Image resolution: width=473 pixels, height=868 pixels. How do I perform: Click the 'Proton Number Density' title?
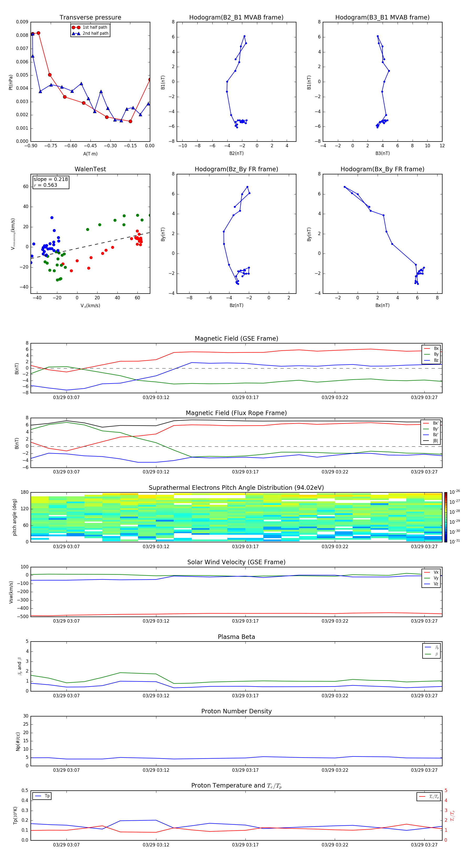click(x=236, y=711)
